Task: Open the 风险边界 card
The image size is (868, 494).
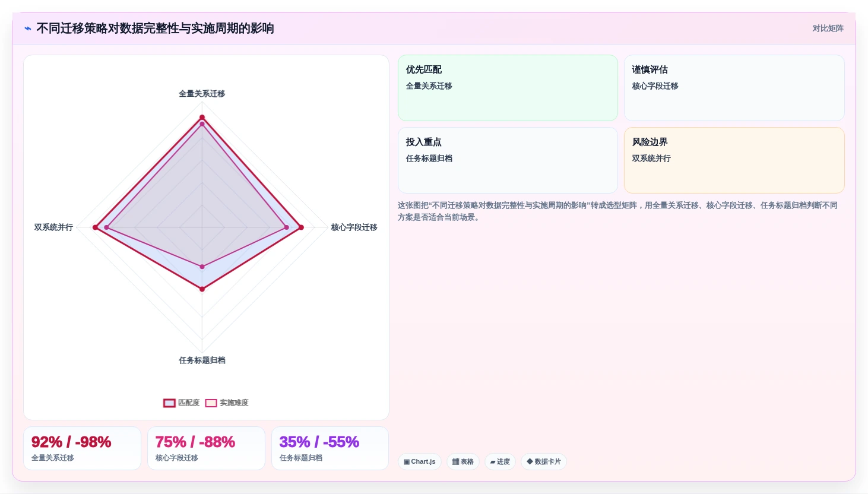Action: coord(734,160)
